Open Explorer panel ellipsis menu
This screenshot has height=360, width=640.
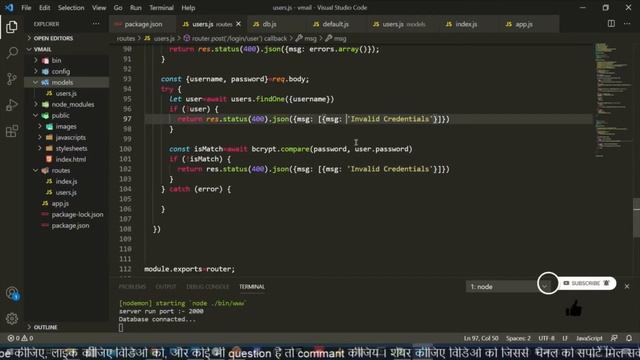click(x=96, y=24)
